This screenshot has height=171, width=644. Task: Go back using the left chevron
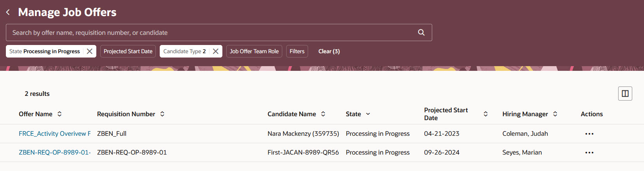point(8,13)
